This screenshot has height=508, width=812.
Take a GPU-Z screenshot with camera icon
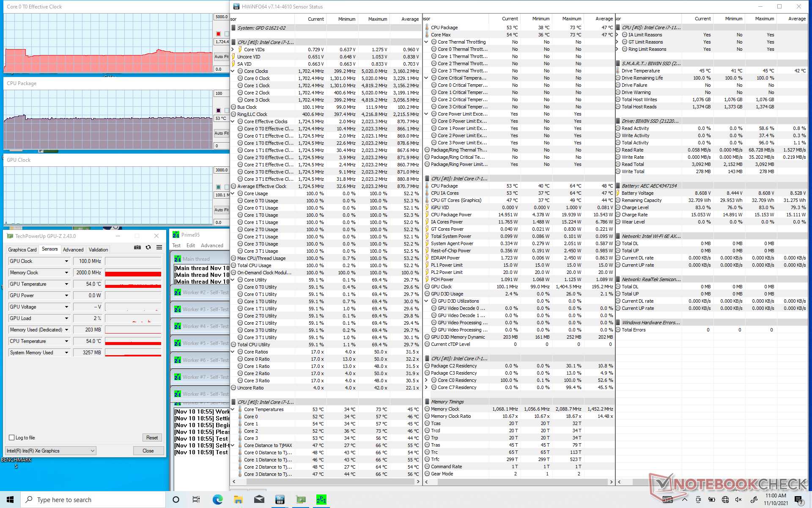click(137, 248)
